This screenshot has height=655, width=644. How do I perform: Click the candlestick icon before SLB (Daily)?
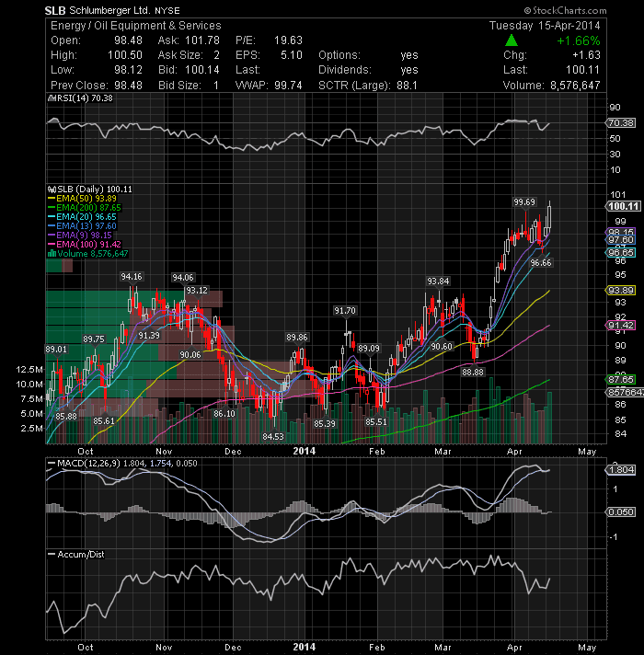pos(52,190)
